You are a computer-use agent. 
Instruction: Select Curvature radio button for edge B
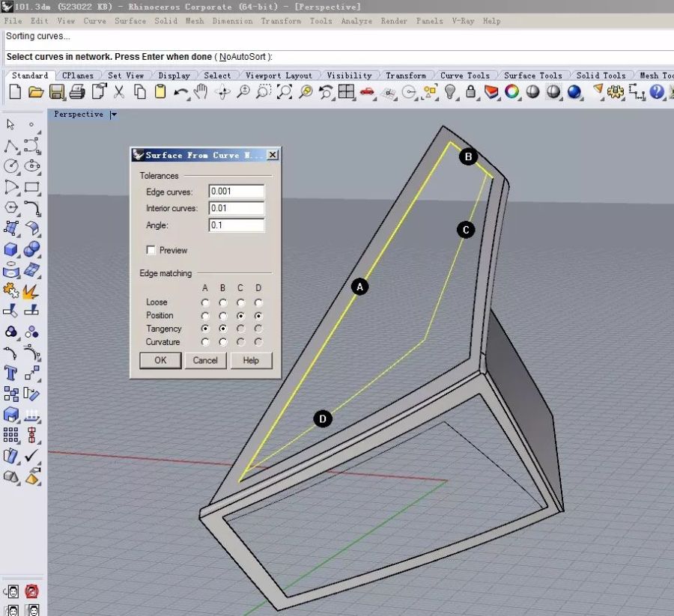pyautogui.click(x=222, y=342)
